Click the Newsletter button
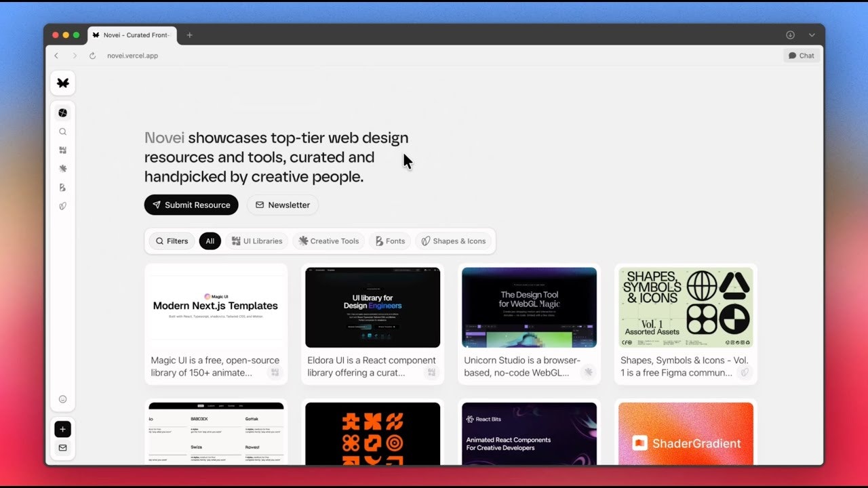Viewport: 868px width, 488px height. (283, 205)
